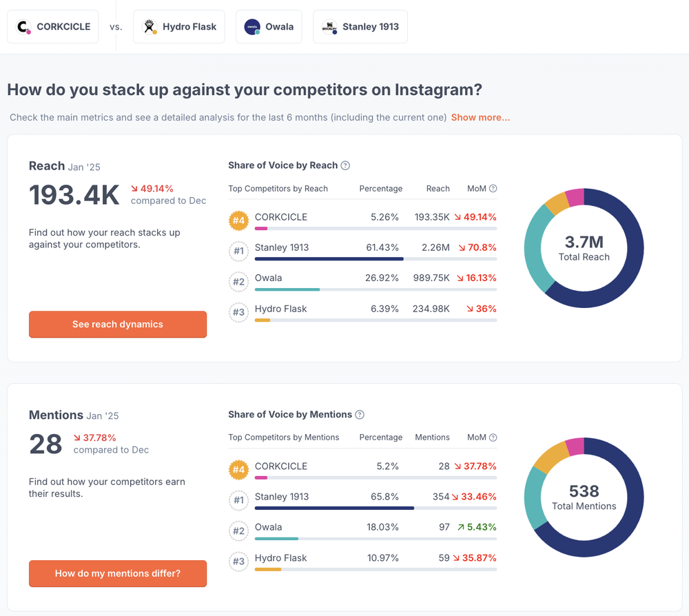Click the Mentions column header
Image resolution: width=689 pixels, height=616 pixels.
click(433, 438)
